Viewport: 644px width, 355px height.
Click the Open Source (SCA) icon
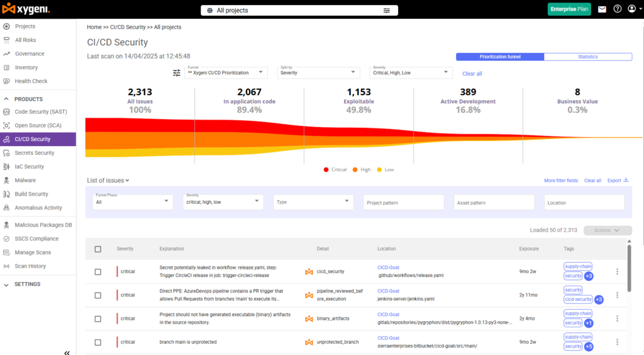coord(6,125)
